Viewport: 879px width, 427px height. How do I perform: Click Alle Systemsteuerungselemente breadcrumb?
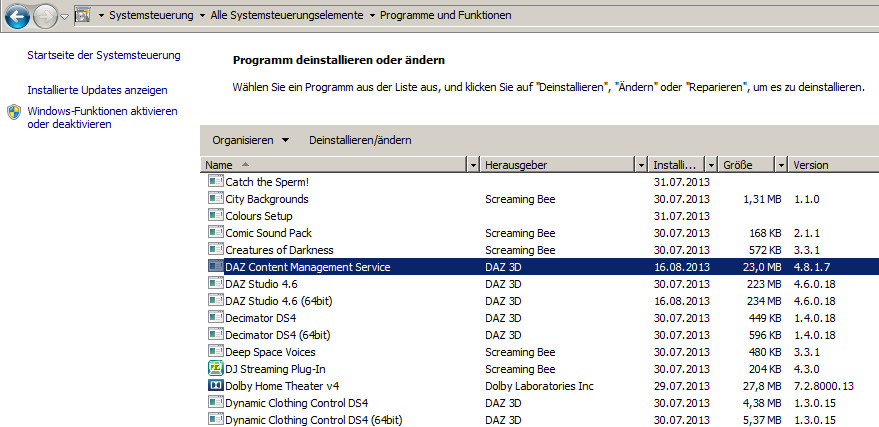point(288,16)
